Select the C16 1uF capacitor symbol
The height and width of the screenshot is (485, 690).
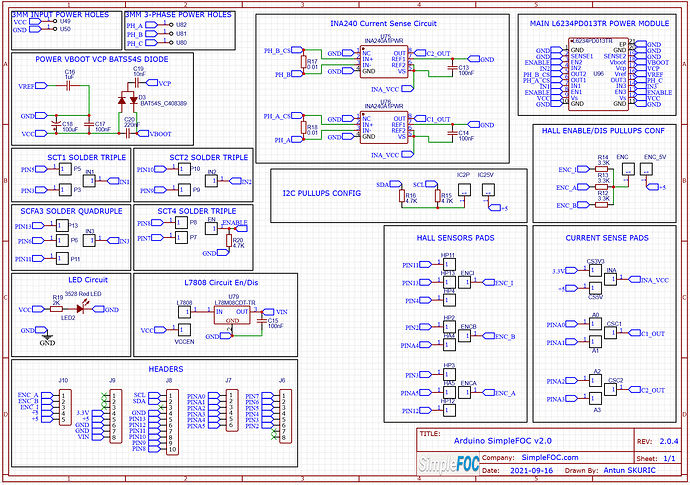tap(69, 86)
